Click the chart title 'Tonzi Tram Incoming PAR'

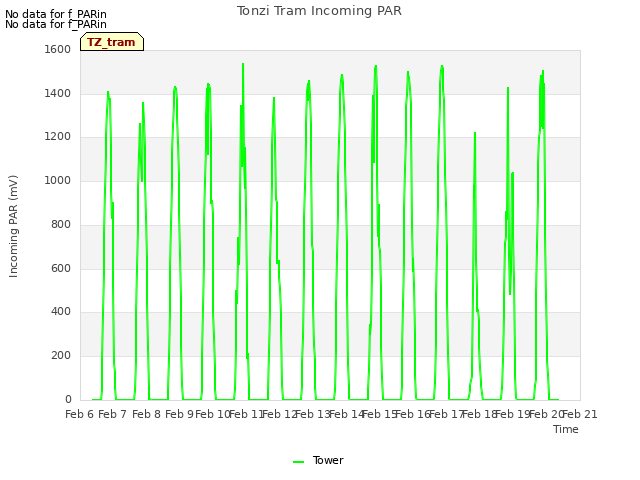coord(319,11)
